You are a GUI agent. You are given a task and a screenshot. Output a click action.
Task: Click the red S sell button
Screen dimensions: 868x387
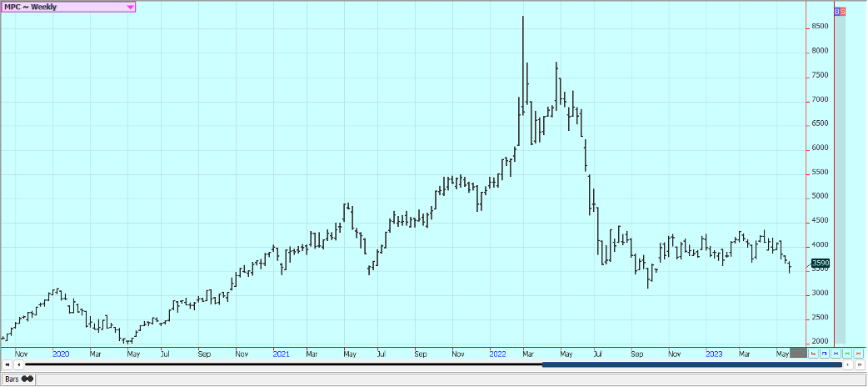[x=842, y=12]
